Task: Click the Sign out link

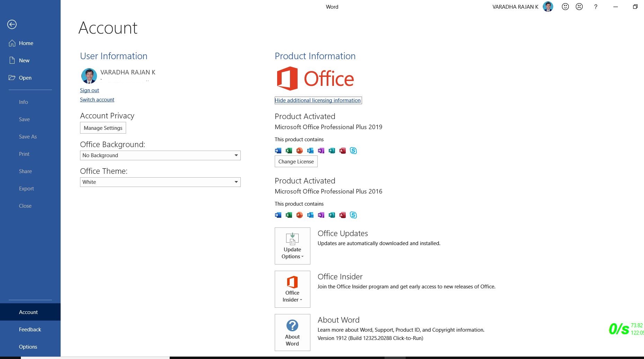Action: click(89, 90)
